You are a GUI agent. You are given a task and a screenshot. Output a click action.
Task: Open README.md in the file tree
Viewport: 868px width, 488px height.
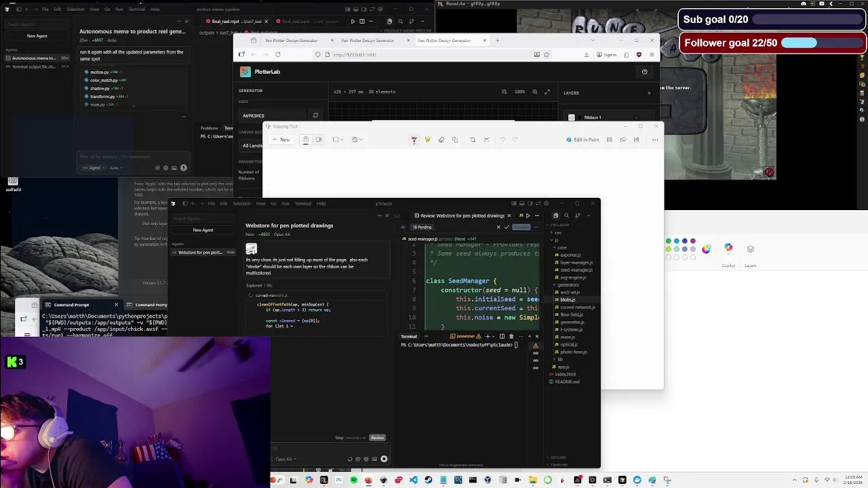coord(566,382)
